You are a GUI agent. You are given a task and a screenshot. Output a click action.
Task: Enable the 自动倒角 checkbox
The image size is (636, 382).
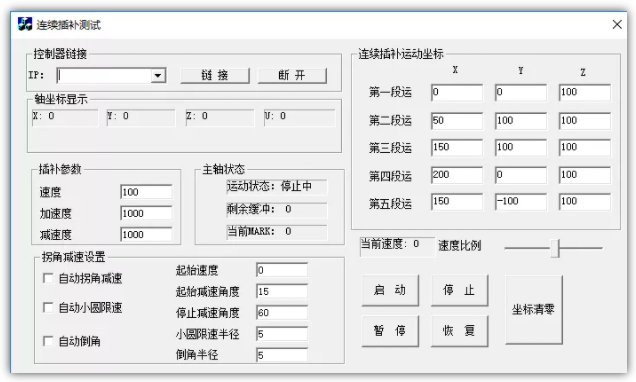pos(48,341)
